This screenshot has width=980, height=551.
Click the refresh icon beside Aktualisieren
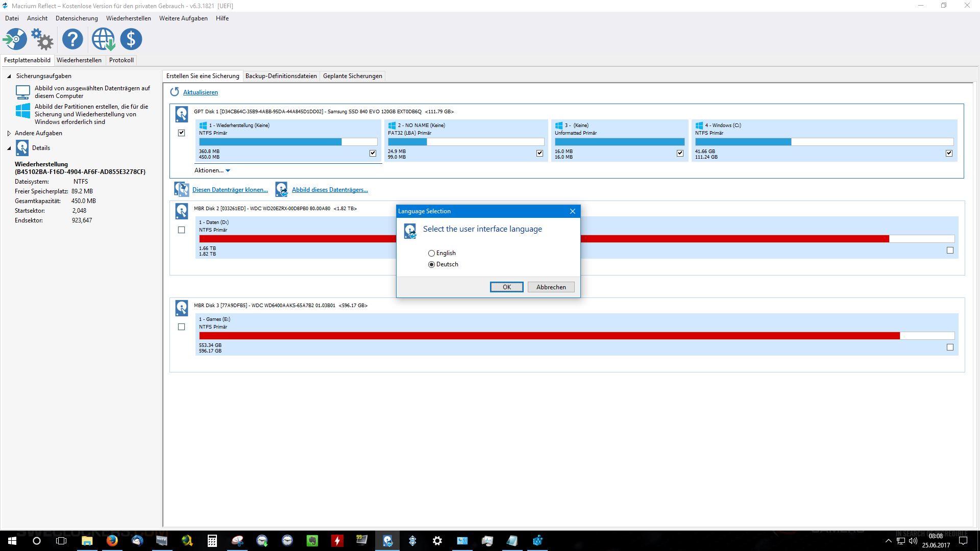(x=175, y=92)
